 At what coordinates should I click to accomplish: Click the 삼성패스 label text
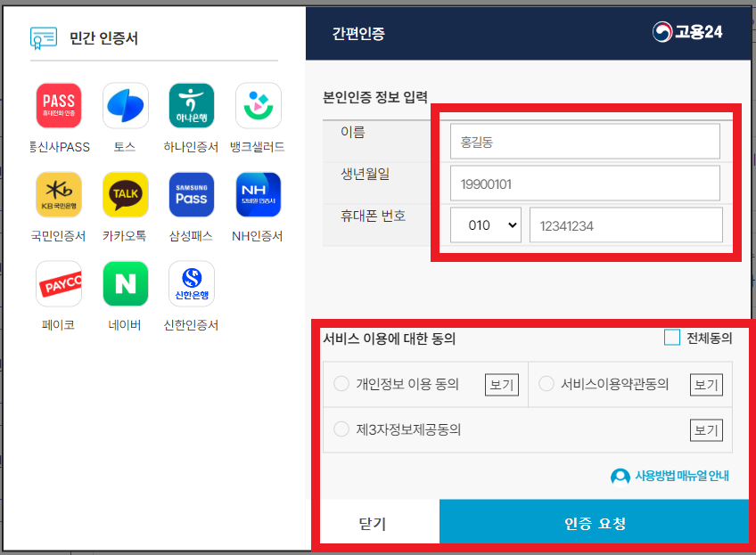pos(191,236)
